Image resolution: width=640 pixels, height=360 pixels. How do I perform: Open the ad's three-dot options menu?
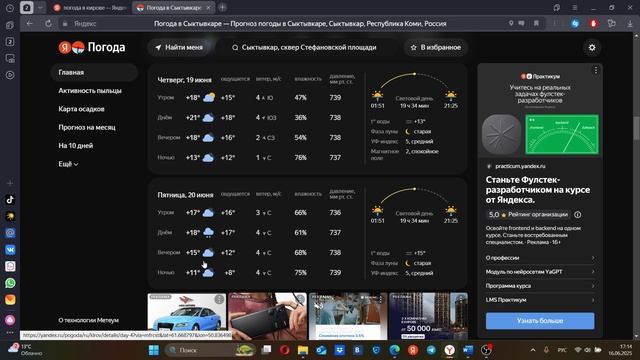click(596, 71)
